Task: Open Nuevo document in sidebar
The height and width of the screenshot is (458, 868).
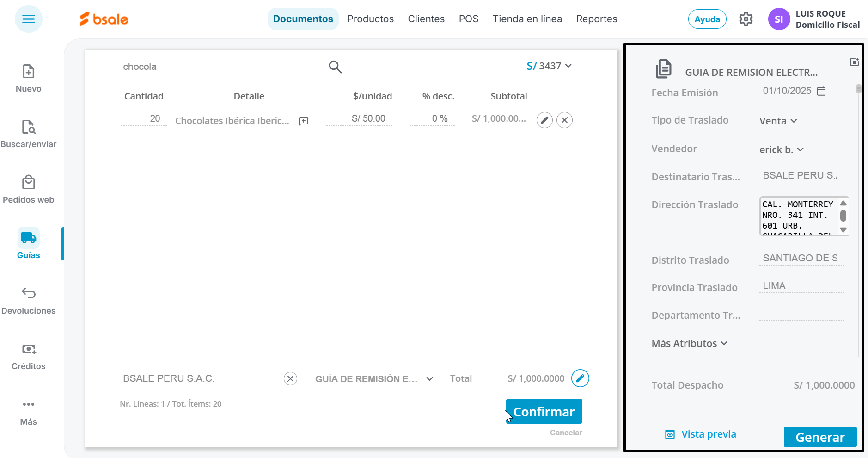Action: coord(29,79)
